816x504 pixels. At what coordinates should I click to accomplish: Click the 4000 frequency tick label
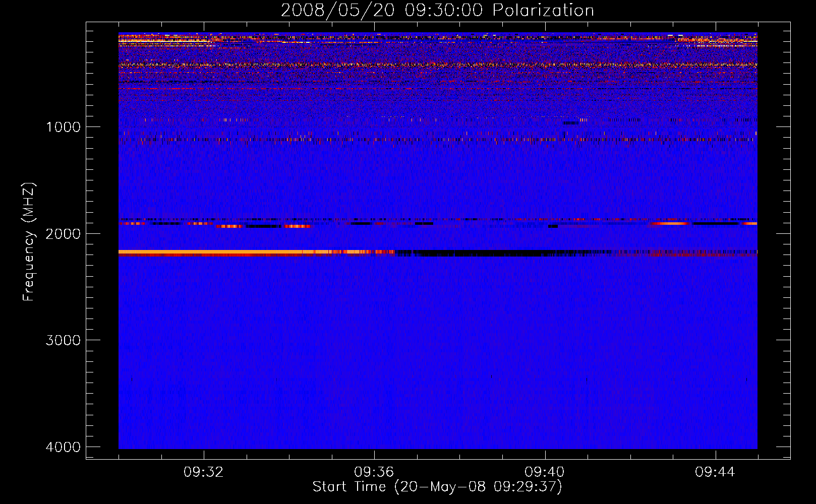pyautogui.click(x=63, y=447)
